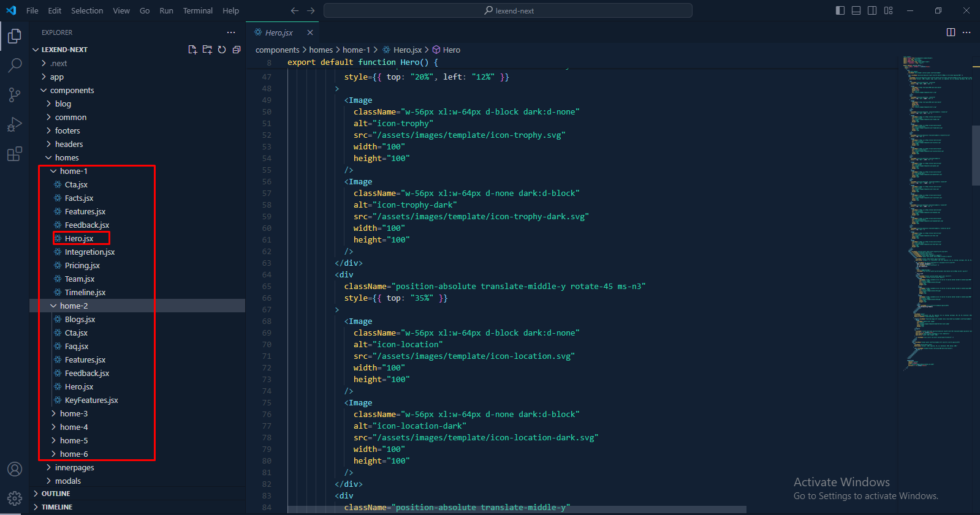Open the Source Control view

click(x=15, y=94)
